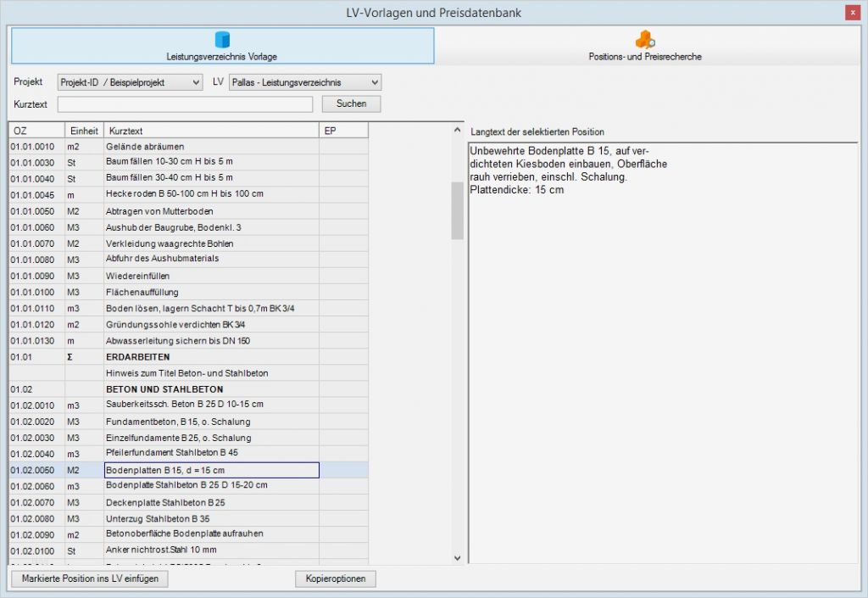Click Markierte Position ins LV einfügen
The height and width of the screenshot is (598, 868).
pyautogui.click(x=90, y=578)
